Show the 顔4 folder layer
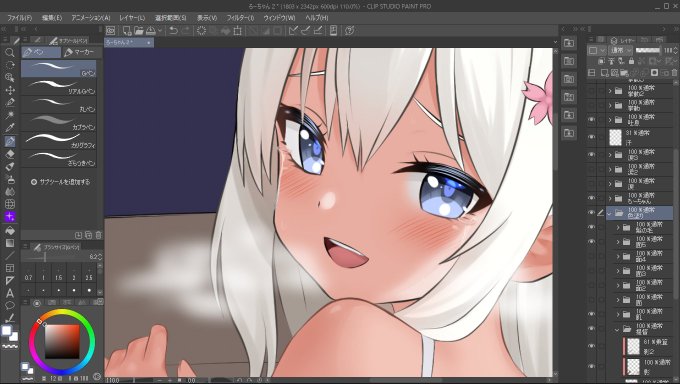 point(592,256)
